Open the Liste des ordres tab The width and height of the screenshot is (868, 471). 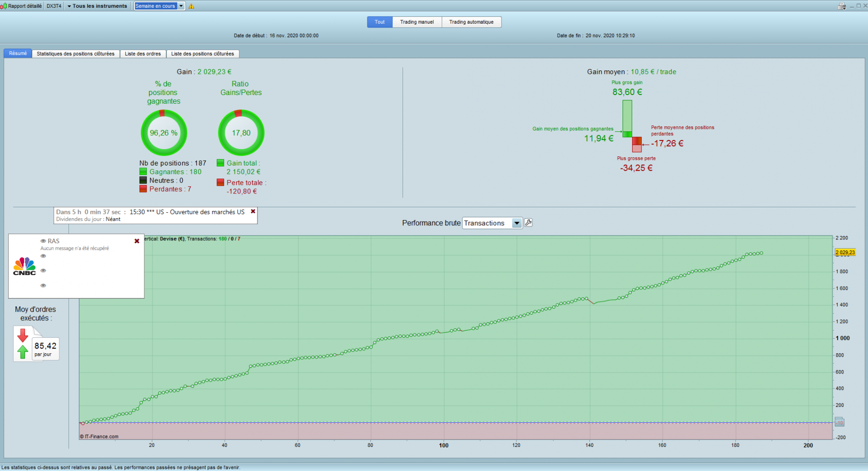pos(143,54)
